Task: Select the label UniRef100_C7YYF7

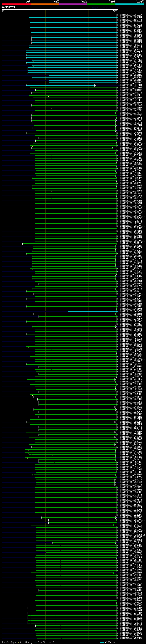Action: tap(131, 319)
